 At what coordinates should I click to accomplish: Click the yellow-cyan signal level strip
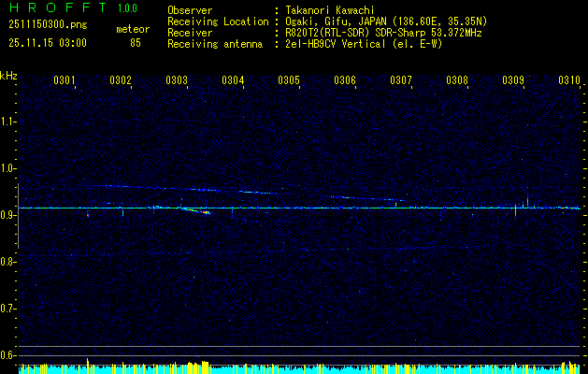(x=294, y=367)
